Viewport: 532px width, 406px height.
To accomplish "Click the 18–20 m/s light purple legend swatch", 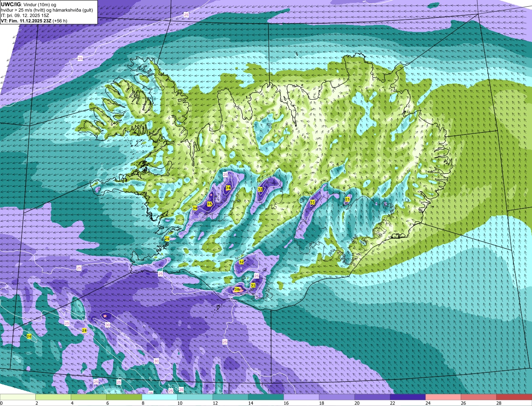I will pos(337,397).
